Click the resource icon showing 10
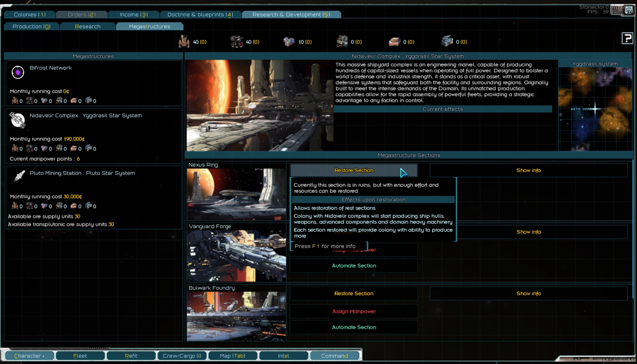 pyautogui.click(x=289, y=42)
